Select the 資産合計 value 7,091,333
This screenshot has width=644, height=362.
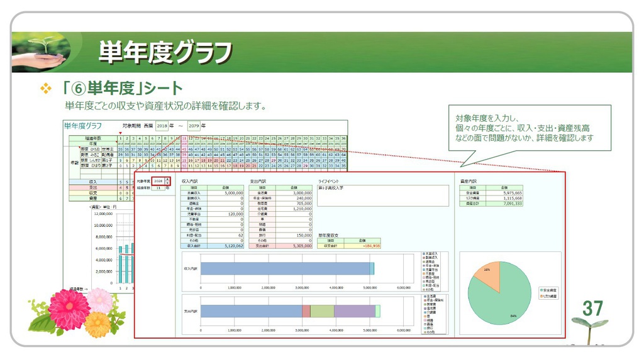[x=504, y=204]
